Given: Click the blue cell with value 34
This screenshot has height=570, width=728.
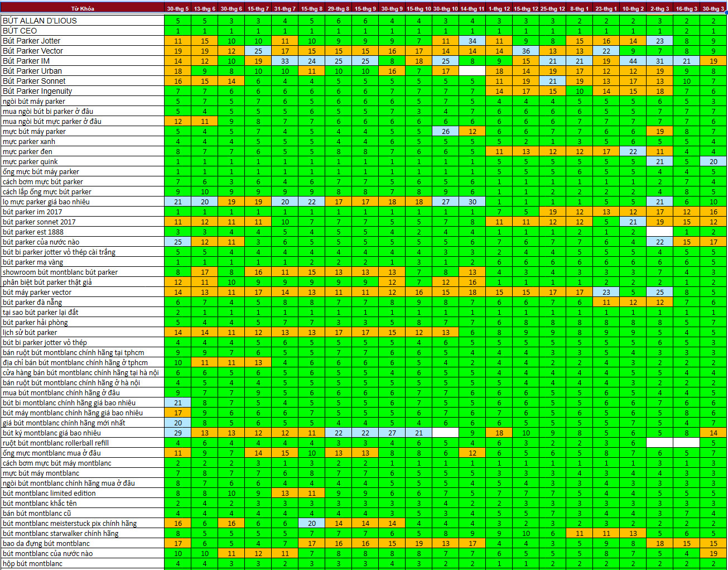Looking at the screenshot, I should click(x=473, y=41).
